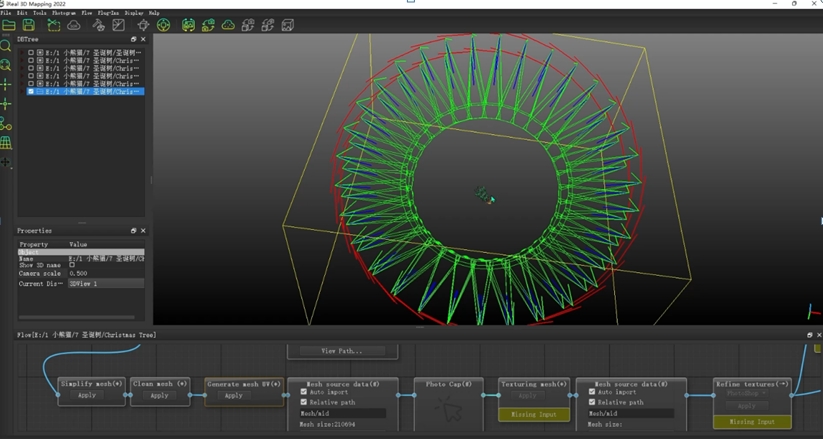Click the Mesh size:210694 label
The height and width of the screenshot is (439, 823).
click(x=327, y=424)
